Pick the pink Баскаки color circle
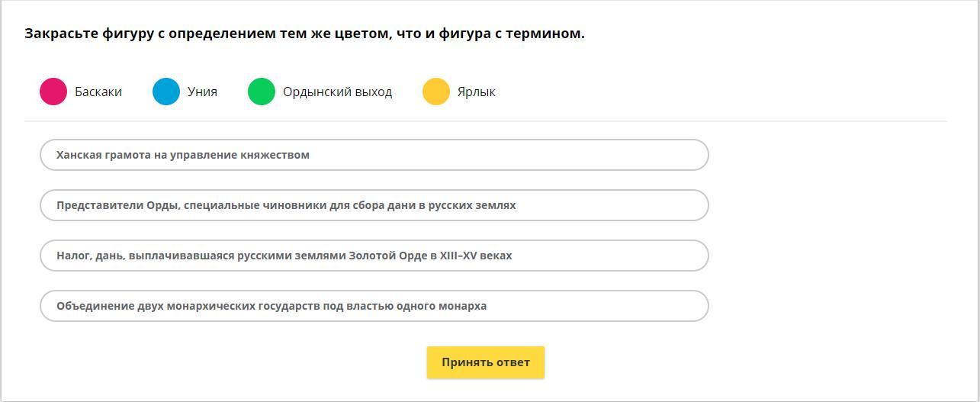The image size is (980, 402). point(53,92)
